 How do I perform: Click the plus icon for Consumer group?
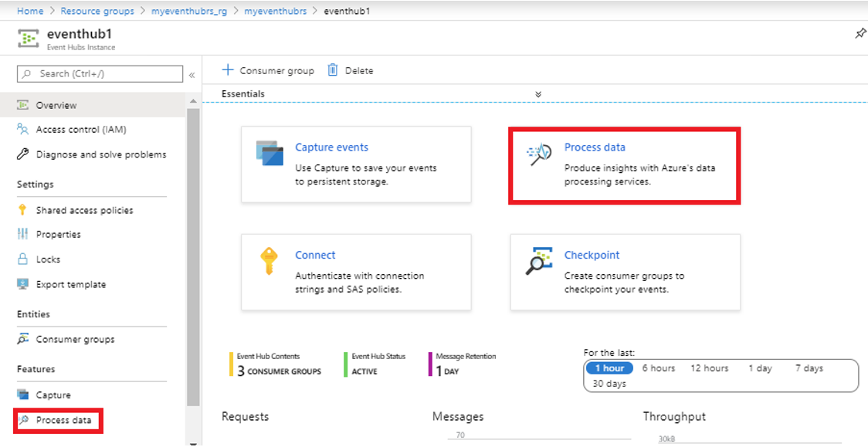tap(228, 70)
